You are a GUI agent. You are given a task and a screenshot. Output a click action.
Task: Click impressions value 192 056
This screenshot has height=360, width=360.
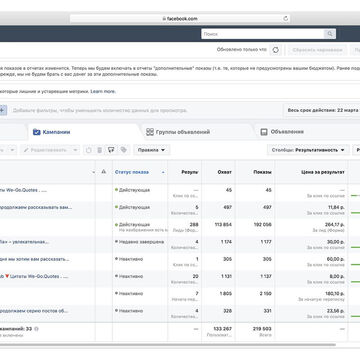pyautogui.click(x=263, y=225)
